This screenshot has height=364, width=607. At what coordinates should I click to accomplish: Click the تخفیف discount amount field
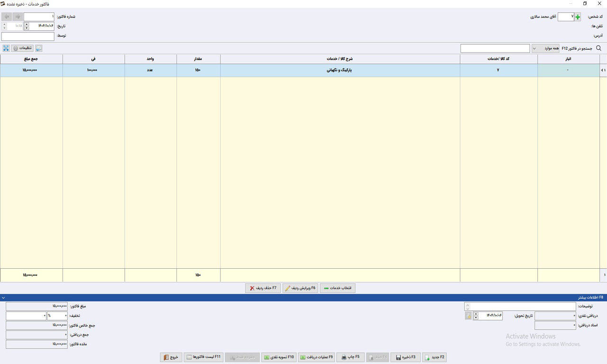26,316
